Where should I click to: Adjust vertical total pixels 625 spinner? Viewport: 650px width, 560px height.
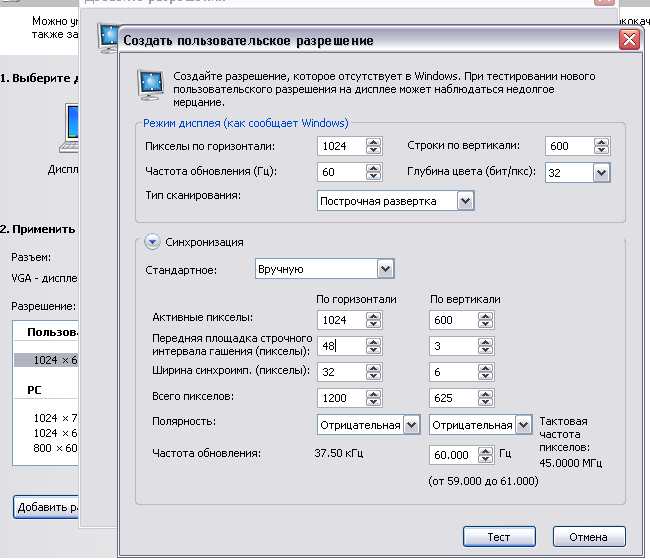[x=486, y=398]
